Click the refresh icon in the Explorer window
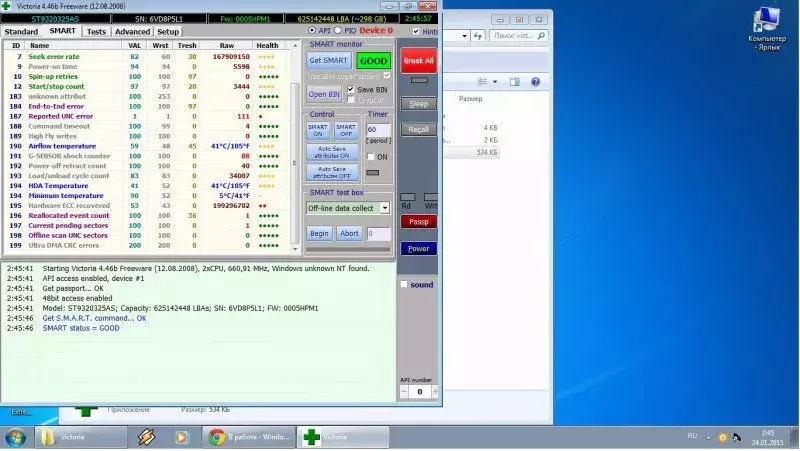 (x=478, y=36)
